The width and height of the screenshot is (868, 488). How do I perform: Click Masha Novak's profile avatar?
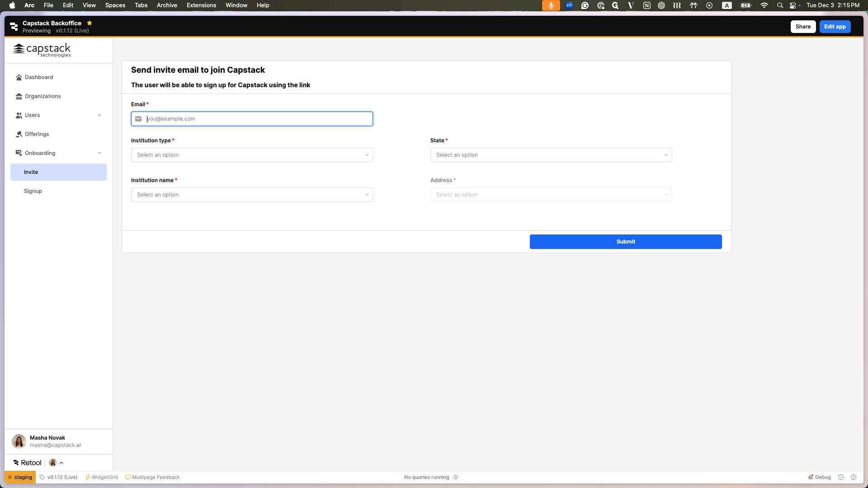pos(19,441)
